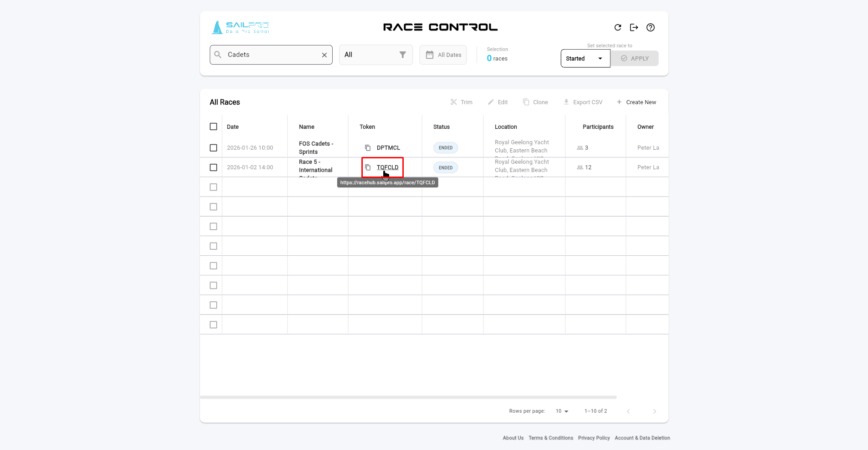Screen dimensions: 868x450
Task: Click the Trim scissors tool
Action: (462, 102)
